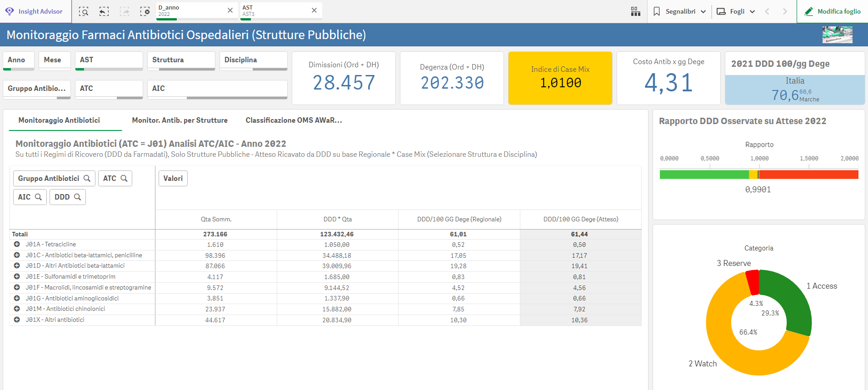This screenshot has width=868, height=390.
Task: Activate the smart search selection tool
Action: (84, 11)
